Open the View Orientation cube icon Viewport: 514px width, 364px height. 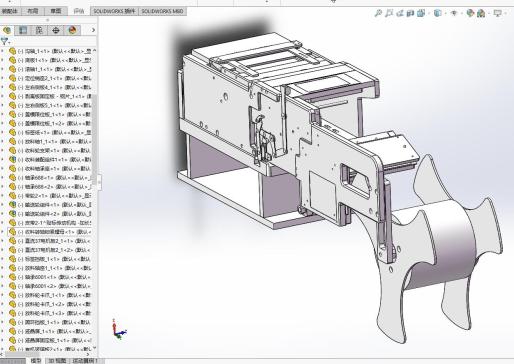point(421,13)
